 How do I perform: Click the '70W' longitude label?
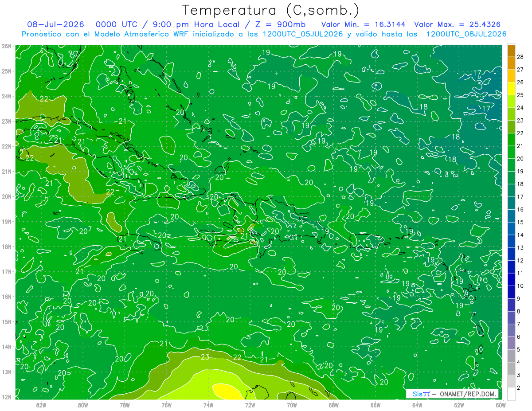[292, 405]
